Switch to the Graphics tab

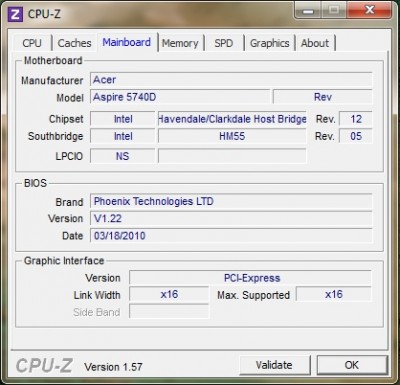[x=270, y=43]
